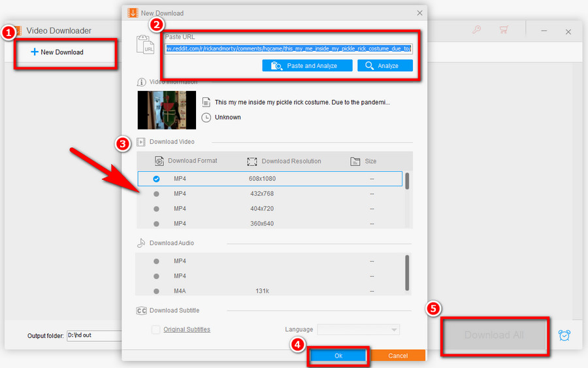This screenshot has width=588, height=368.
Task: Click the New Download button
Action: [57, 52]
